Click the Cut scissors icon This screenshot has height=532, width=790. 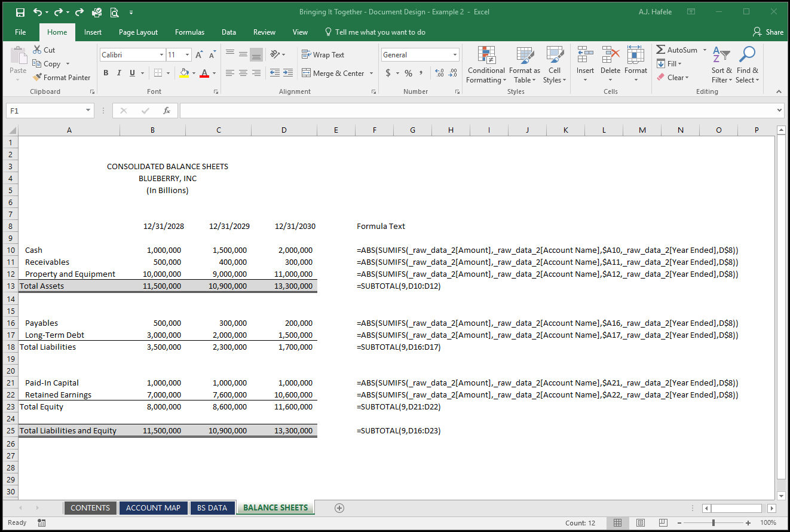37,50
